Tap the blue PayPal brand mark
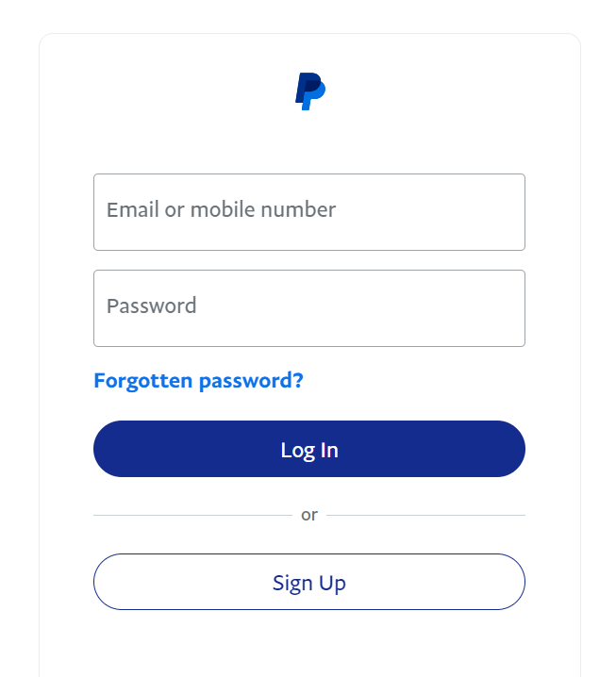 pos(309,91)
